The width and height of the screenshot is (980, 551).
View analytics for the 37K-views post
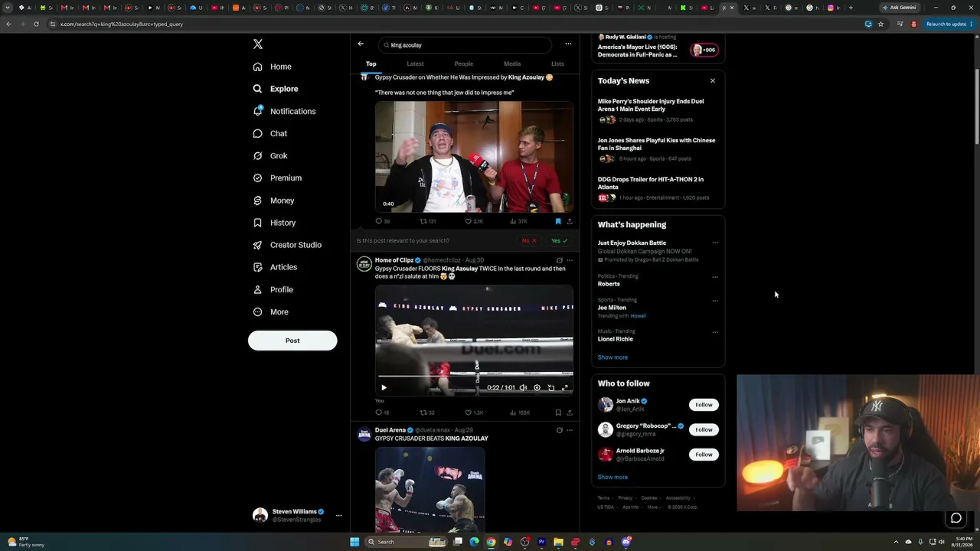518,221
